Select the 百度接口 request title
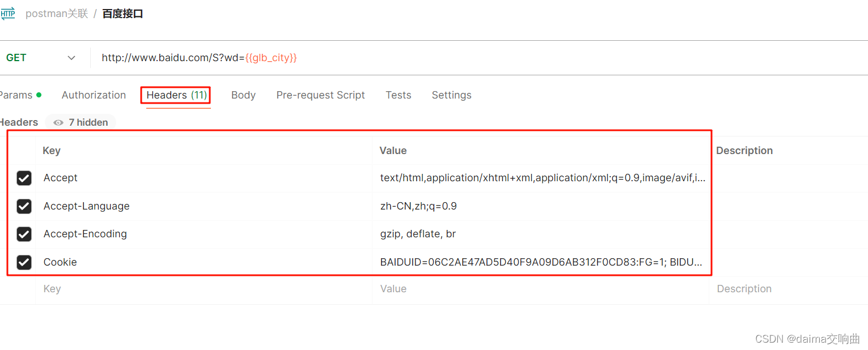The image size is (868, 350). 122,13
